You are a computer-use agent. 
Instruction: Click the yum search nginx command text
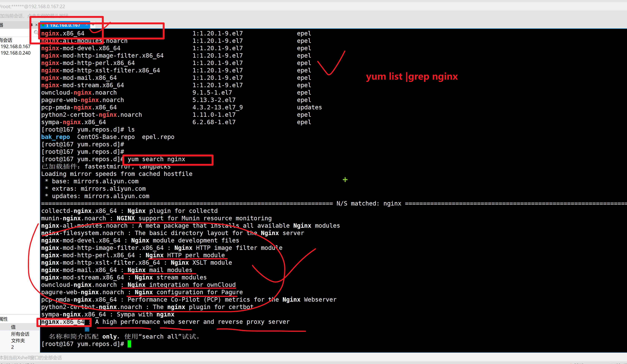[x=156, y=159]
